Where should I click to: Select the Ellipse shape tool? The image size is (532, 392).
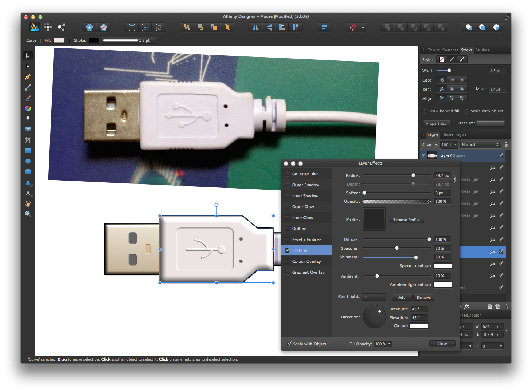pos(28,161)
